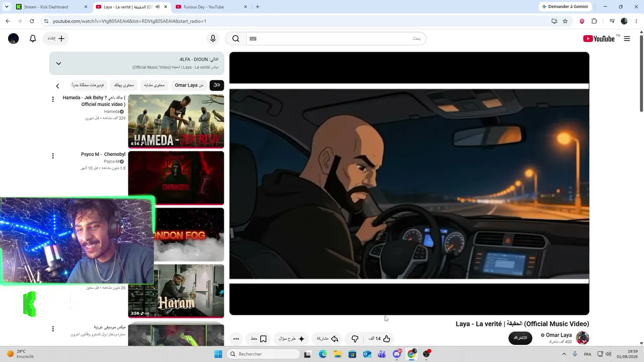The width and height of the screenshot is (644, 362).
Task: Select the 'محتوى يهمّك' filter chip
Action: click(124, 85)
